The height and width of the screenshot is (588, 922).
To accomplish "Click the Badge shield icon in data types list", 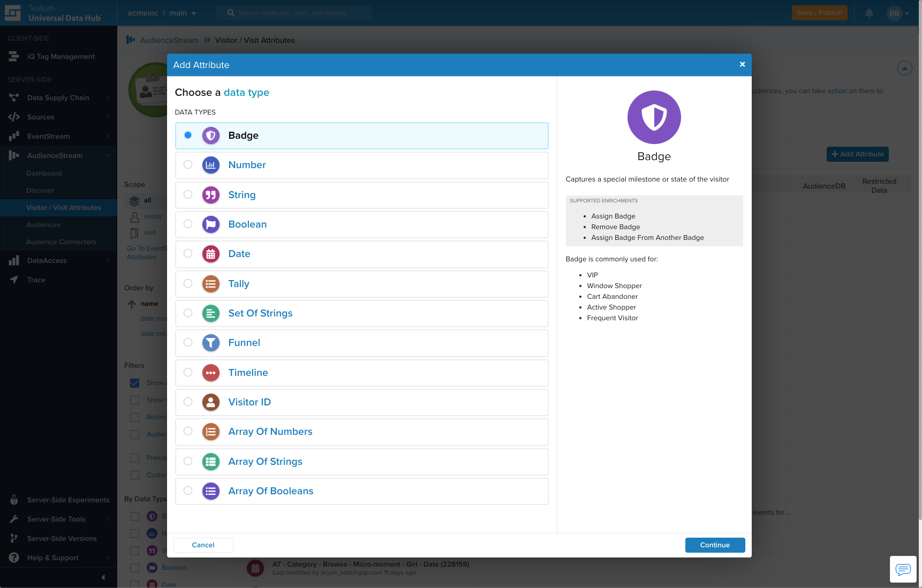I will click(x=211, y=135).
